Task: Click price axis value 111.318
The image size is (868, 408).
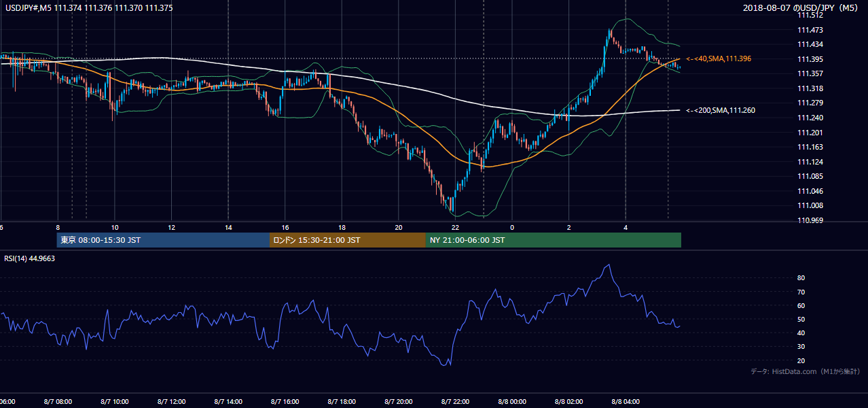Action: [811, 88]
